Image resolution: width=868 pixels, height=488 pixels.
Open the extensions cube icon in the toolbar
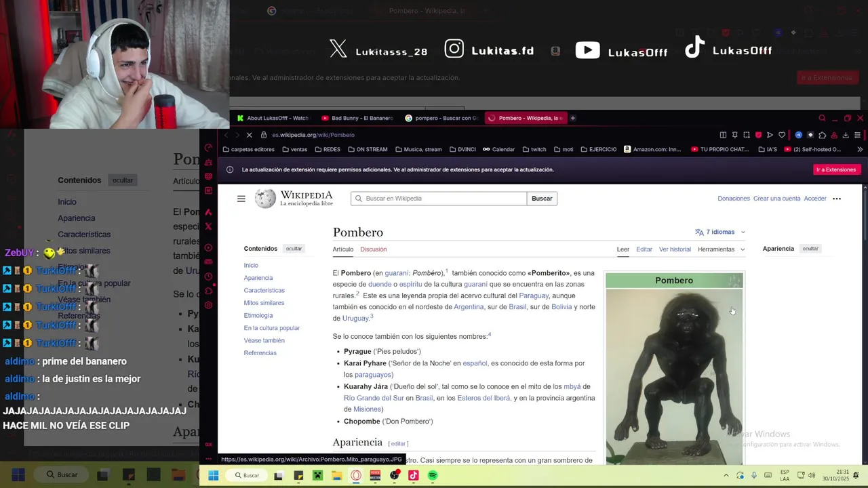click(x=822, y=135)
